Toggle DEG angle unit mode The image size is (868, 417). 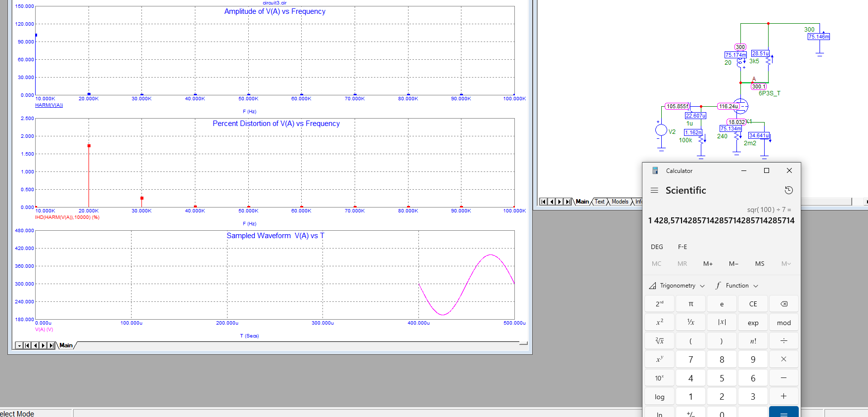point(657,247)
